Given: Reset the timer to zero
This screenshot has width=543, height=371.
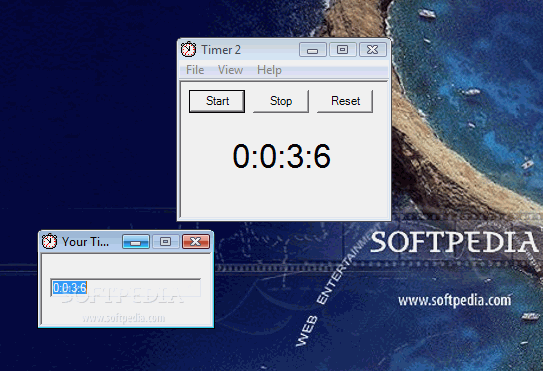Looking at the screenshot, I should point(345,101).
